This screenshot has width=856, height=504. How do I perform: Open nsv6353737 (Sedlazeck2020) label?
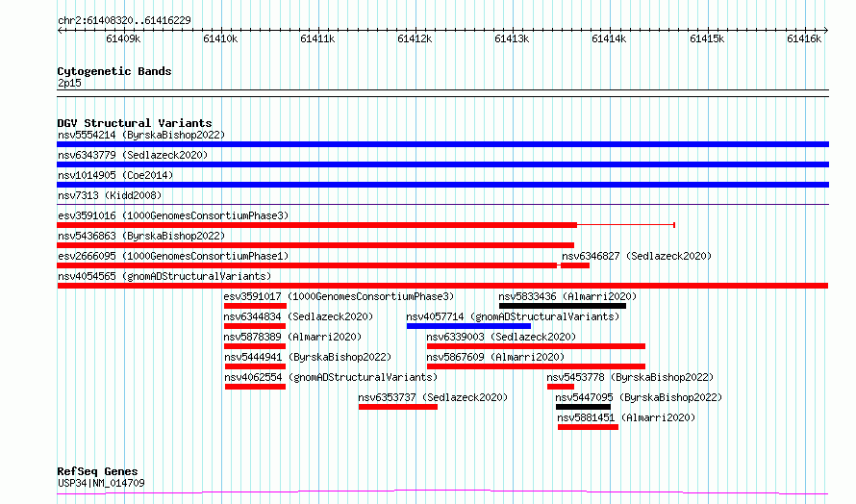coord(433,397)
